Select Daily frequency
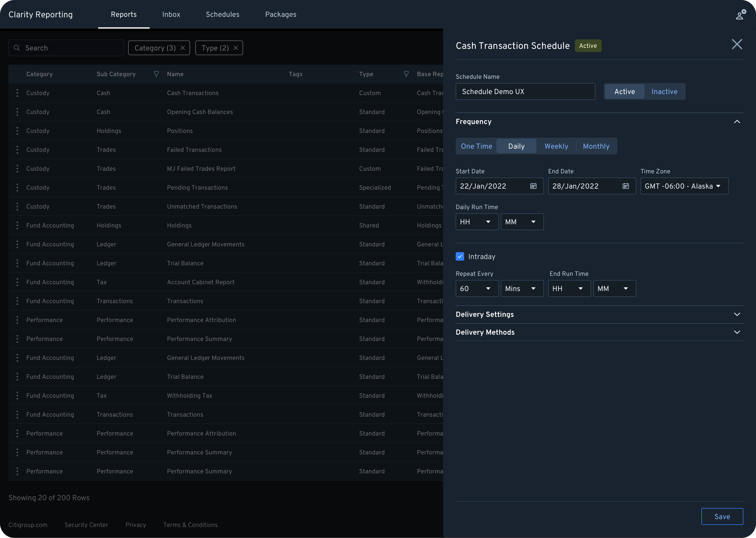 click(x=516, y=146)
